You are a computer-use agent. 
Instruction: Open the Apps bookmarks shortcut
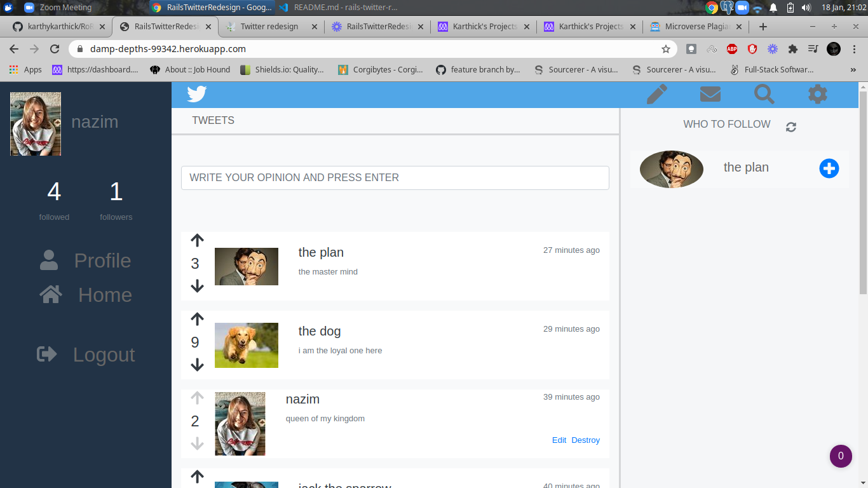coord(25,70)
